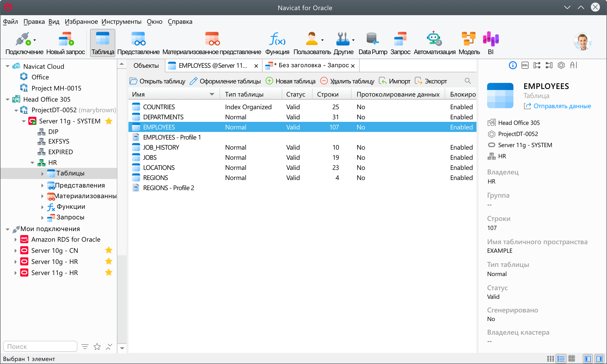Click the collapse-all icon in the connection pane footer
607x364 pixels.
109,347
